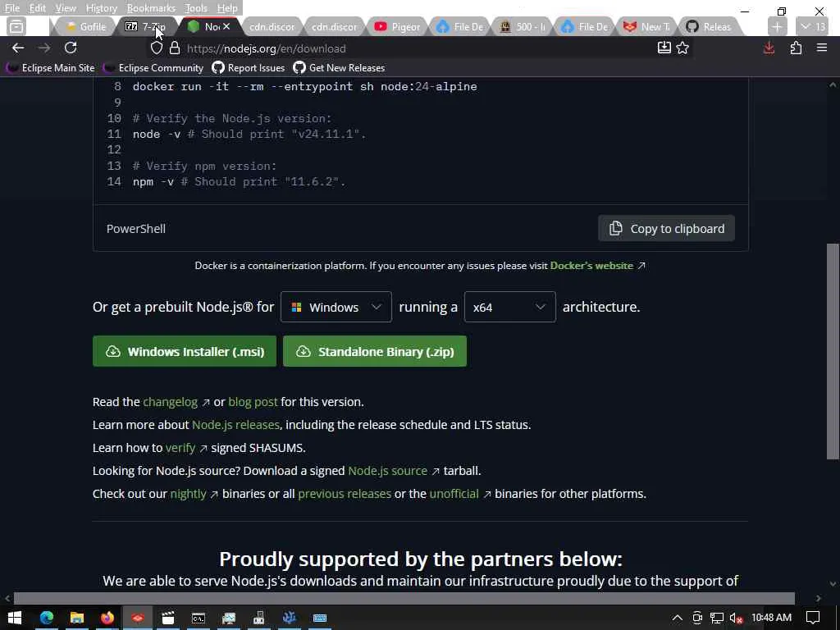Open the Edit menu
Screen dimensions: 840x630
pyautogui.click(x=37, y=8)
